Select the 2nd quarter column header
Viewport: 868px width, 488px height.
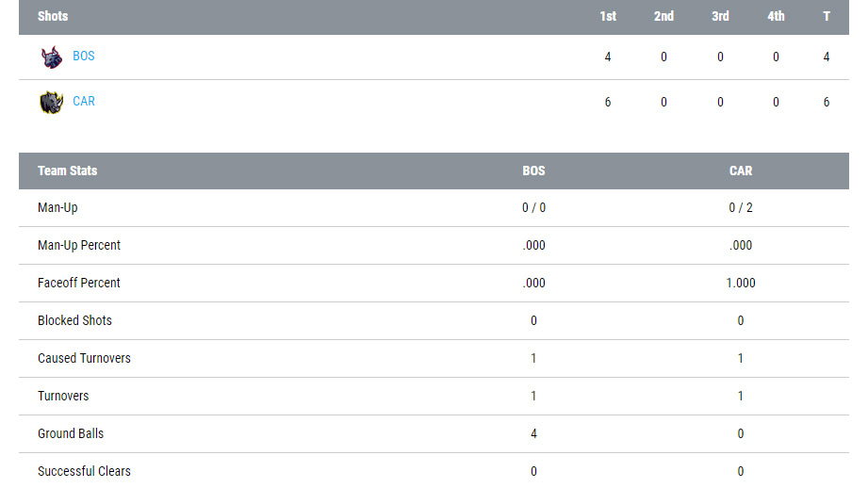point(663,16)
